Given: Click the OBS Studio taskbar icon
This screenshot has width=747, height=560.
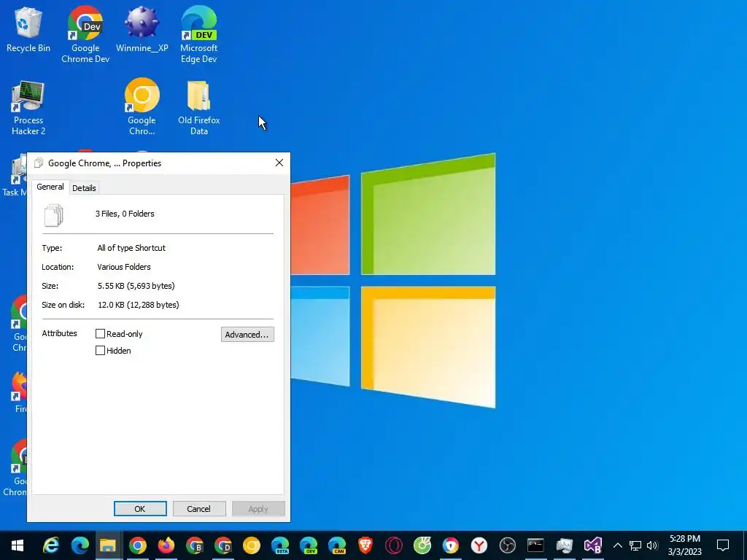Looking at the screenshot, I should click(x=508, y=545).
